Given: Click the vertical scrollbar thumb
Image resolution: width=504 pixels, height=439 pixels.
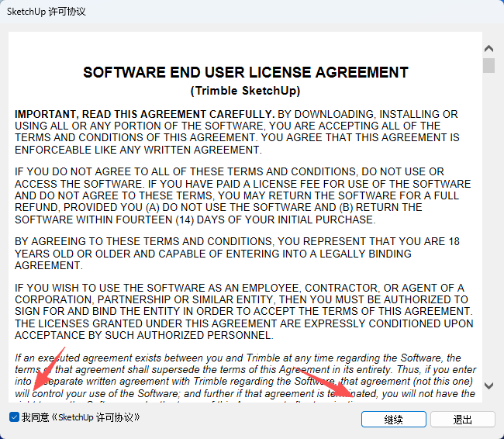Looking at the screenshot, I should click(488, 64).
